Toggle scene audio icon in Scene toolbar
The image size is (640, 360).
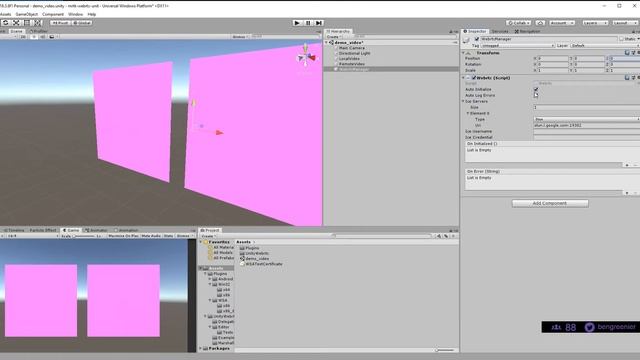point(42,37)
